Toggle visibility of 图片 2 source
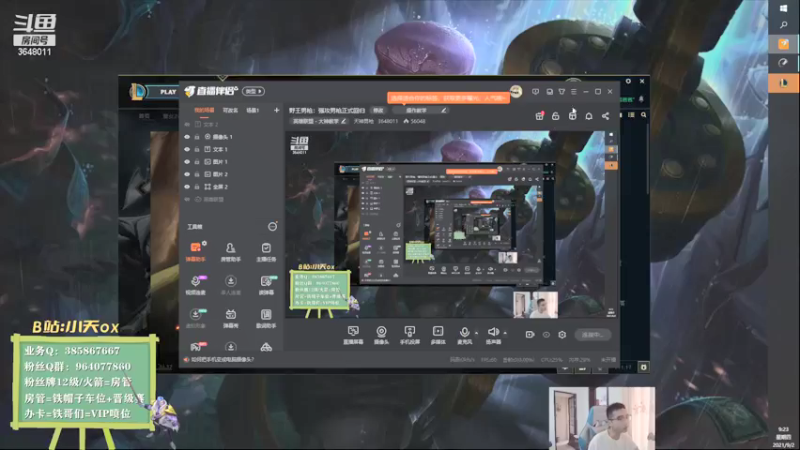 (187, 174)
